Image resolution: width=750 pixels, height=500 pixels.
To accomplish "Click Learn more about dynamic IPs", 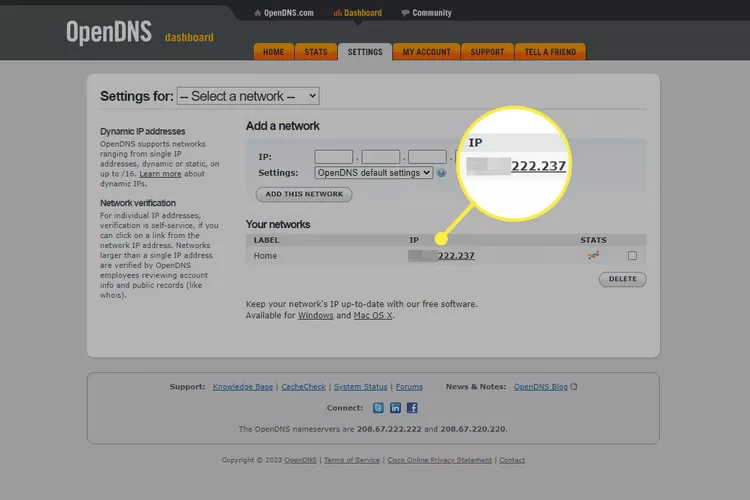I will pos(160,174).
